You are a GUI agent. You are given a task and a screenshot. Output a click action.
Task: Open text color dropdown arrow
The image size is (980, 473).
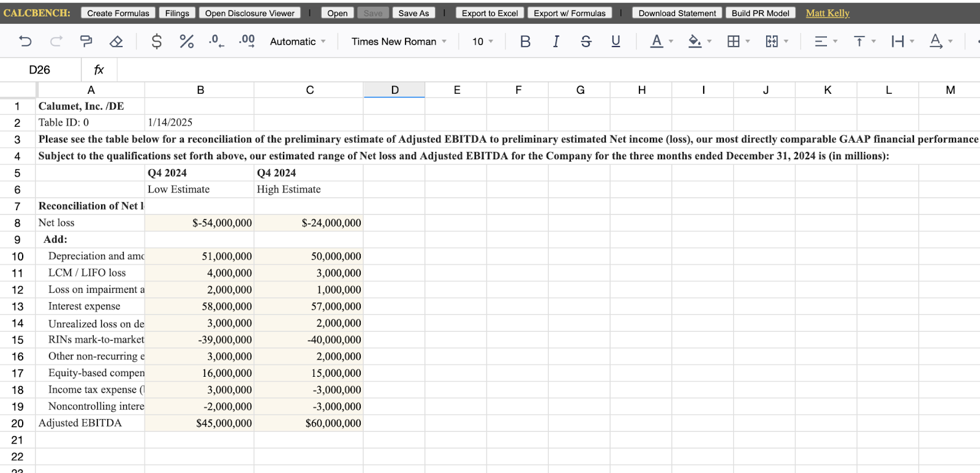671,41
